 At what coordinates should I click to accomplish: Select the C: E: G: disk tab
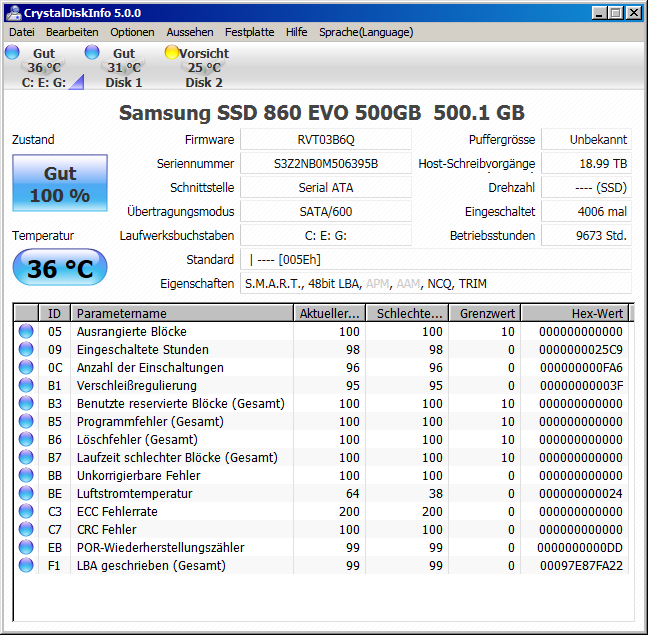coord(44,67)
